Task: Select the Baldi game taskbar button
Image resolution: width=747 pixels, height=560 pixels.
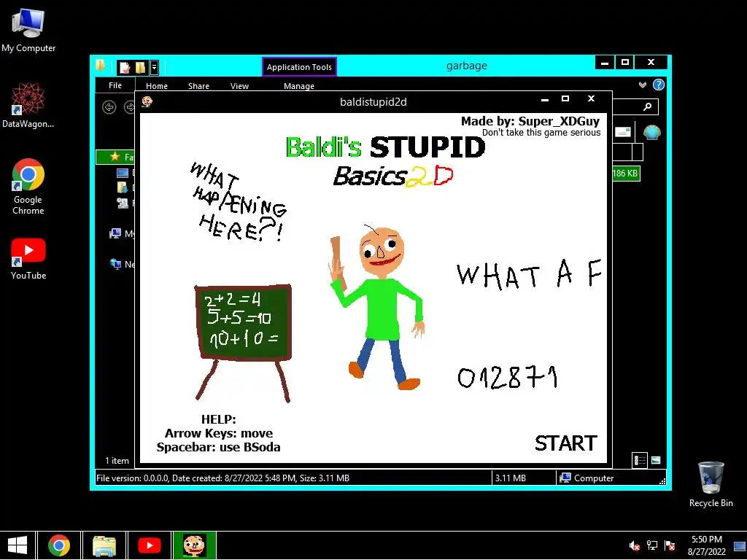Action: point(194,545)
